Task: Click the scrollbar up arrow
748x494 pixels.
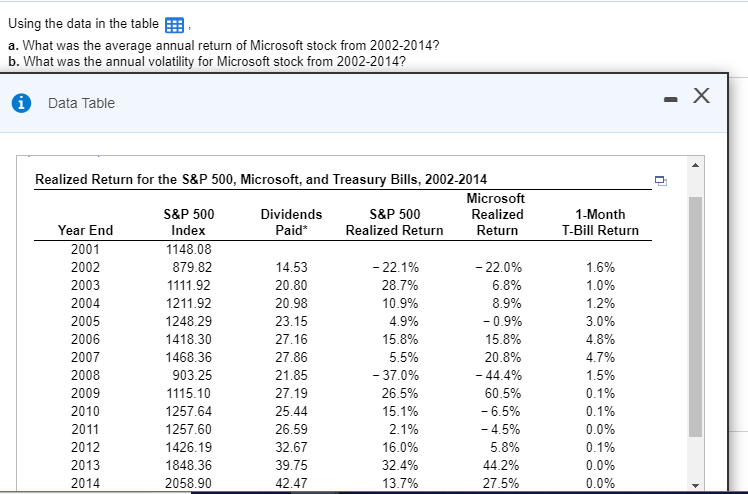Action: coord(695,165)
